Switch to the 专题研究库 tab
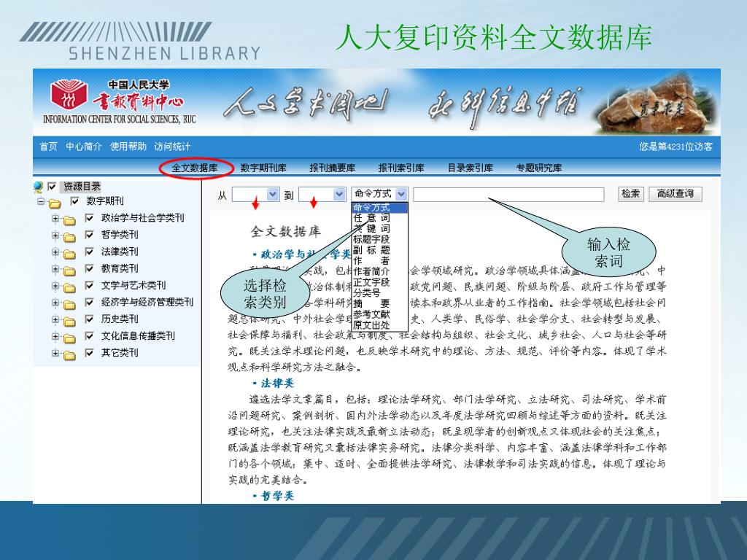 [539, 168]
